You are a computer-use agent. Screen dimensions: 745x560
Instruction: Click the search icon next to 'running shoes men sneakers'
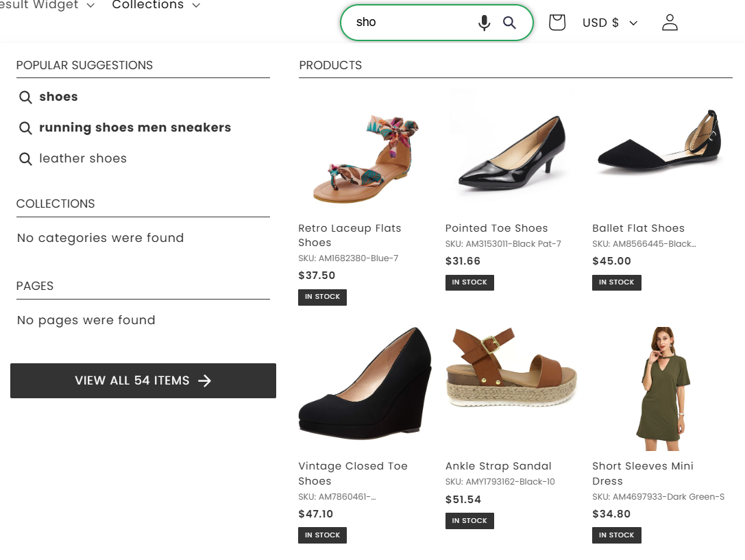point(25,127)
